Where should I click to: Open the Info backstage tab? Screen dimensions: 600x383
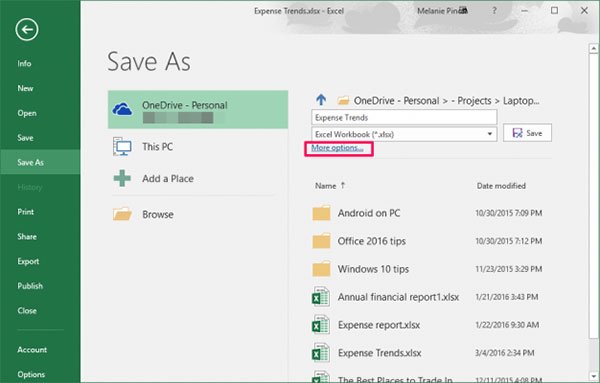(24, 64)
